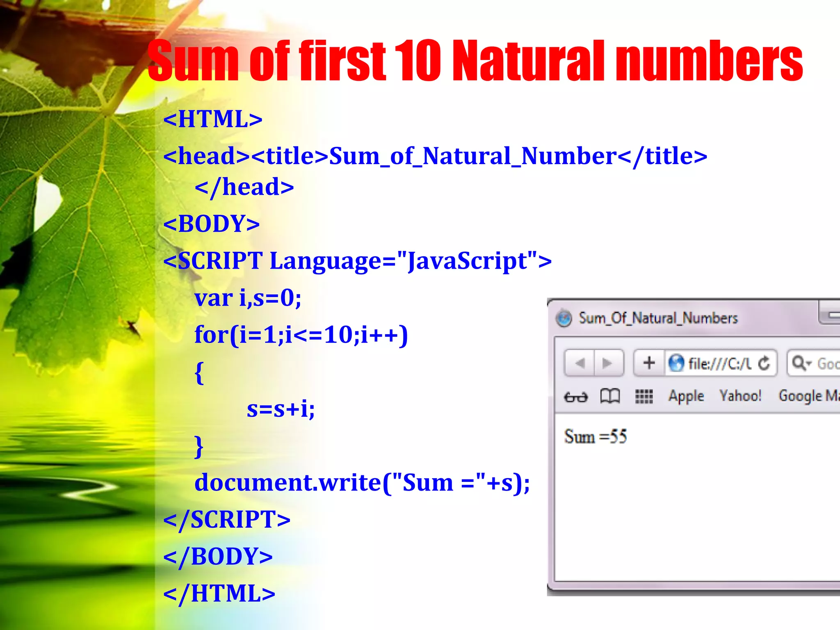Click the </SCRIPT> closing tag line
This screenshot has width=840, height=630.
tap(227, 520)
